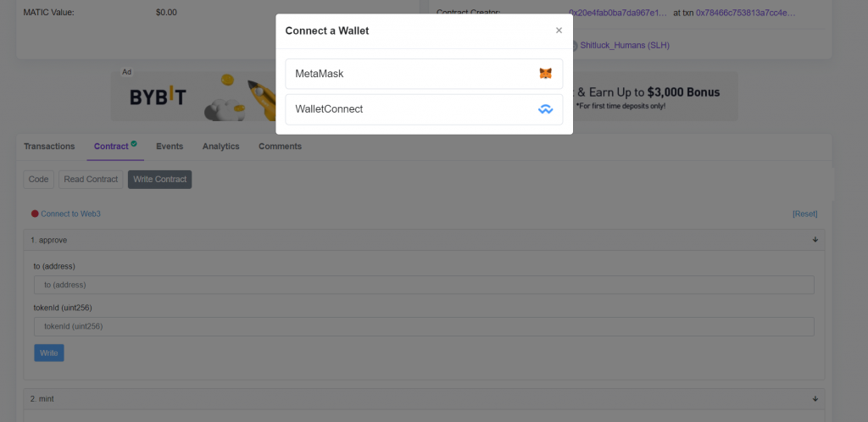The height and width of the screenshot is (422, 868).
Task: Click the Reset link
Action: coord(805,214)
